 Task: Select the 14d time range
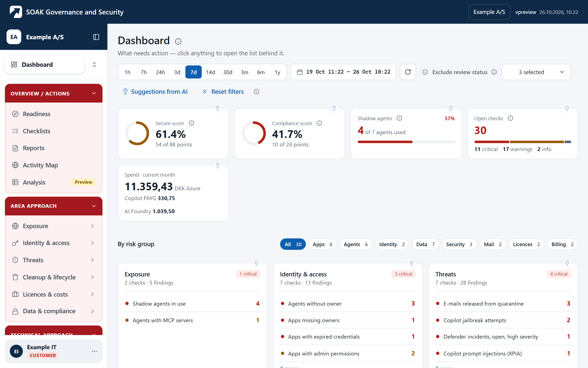pyautogui.click(x=210, y=72)
